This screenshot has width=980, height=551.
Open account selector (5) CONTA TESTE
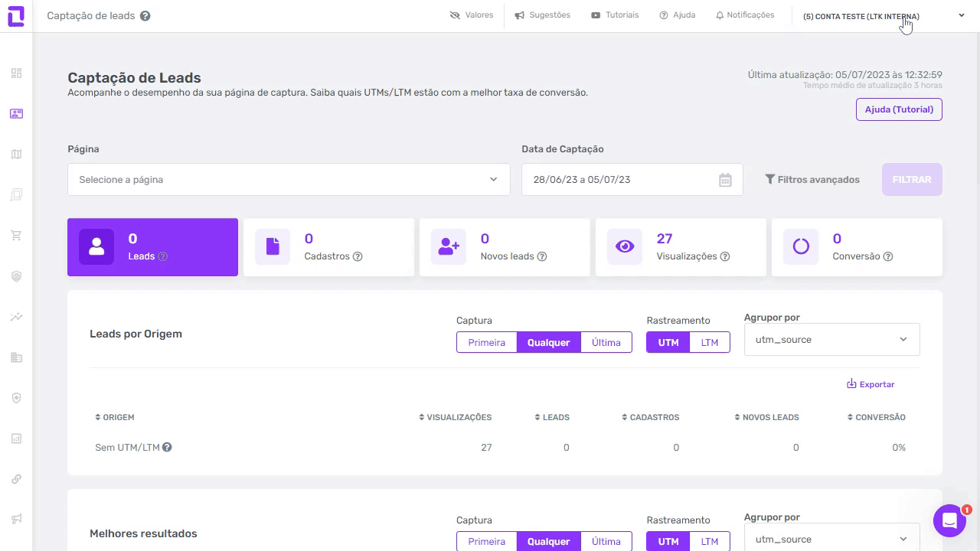[884, 16]
